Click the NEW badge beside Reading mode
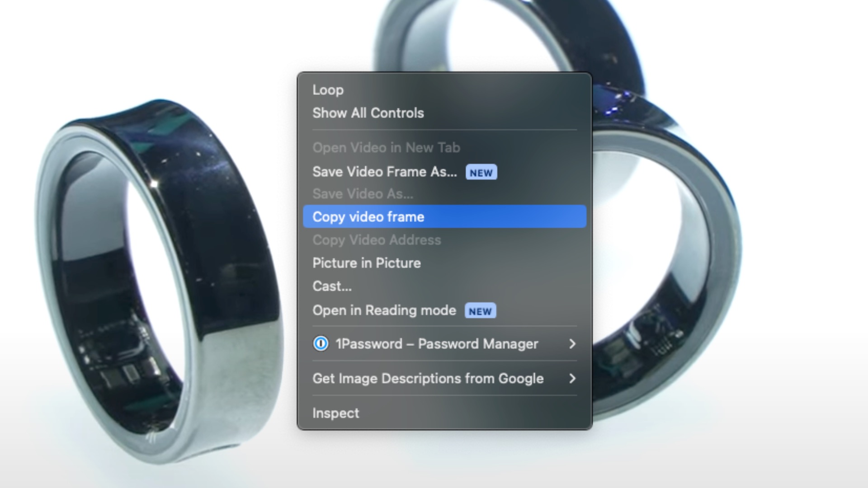 point(480,311)
